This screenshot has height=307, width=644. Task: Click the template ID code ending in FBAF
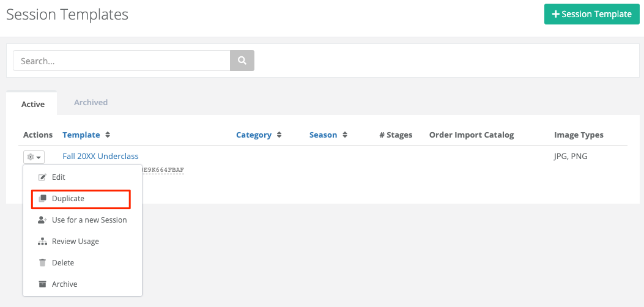pyautogui.click(x=163, y=169)
